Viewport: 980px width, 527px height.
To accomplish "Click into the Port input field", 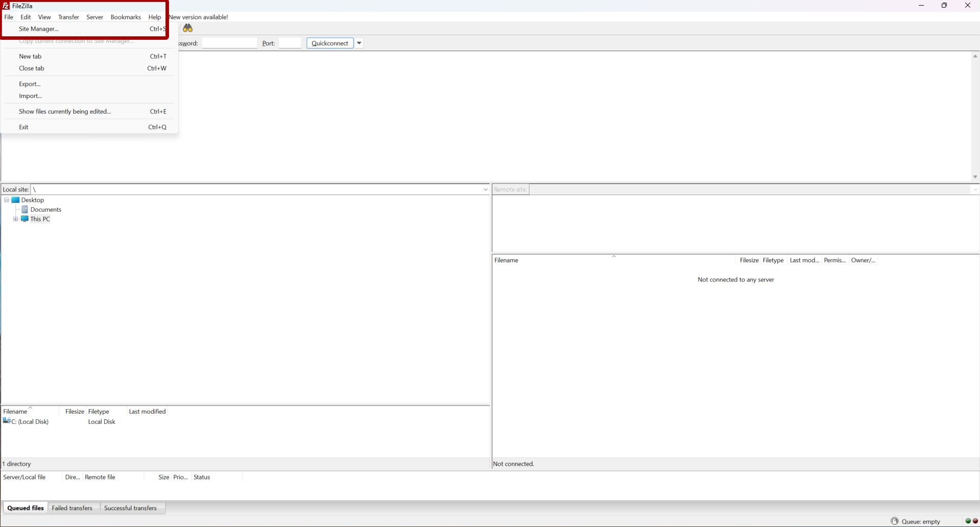I will [x=290, y=43].
